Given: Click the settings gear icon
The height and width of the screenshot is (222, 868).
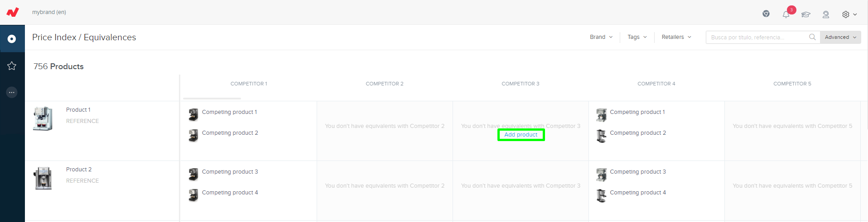Looking at the screenshot, I should [x=846, y=14].
